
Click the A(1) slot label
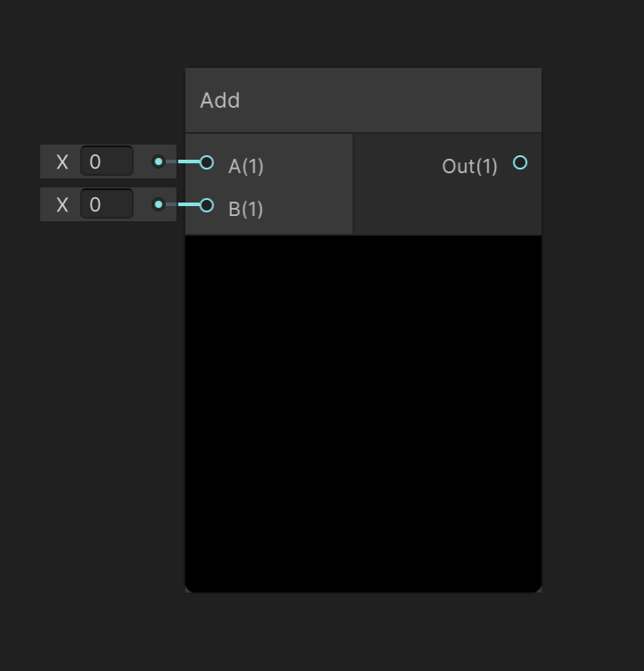(246, 166)
